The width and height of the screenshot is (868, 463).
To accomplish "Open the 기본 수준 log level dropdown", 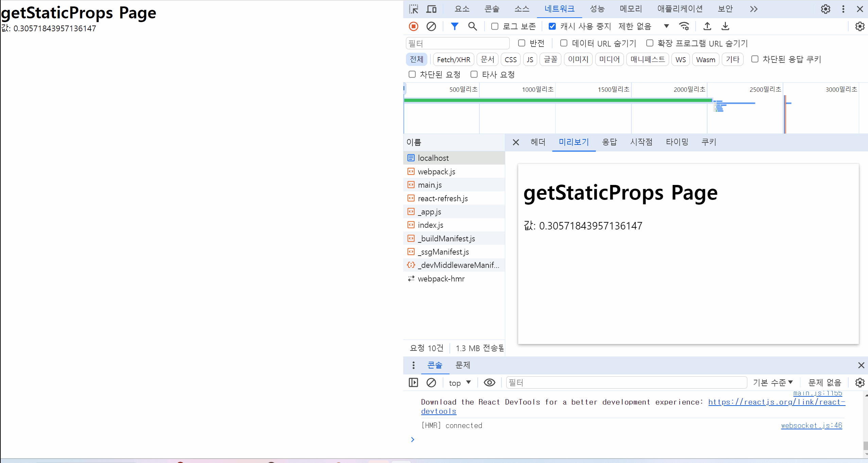I will [x=772, y=383].
